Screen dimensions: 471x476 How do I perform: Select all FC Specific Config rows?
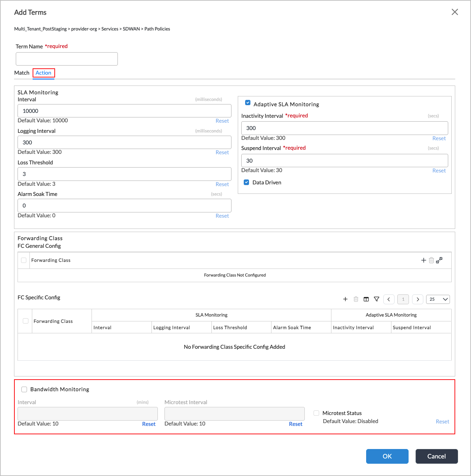(25, 321)
